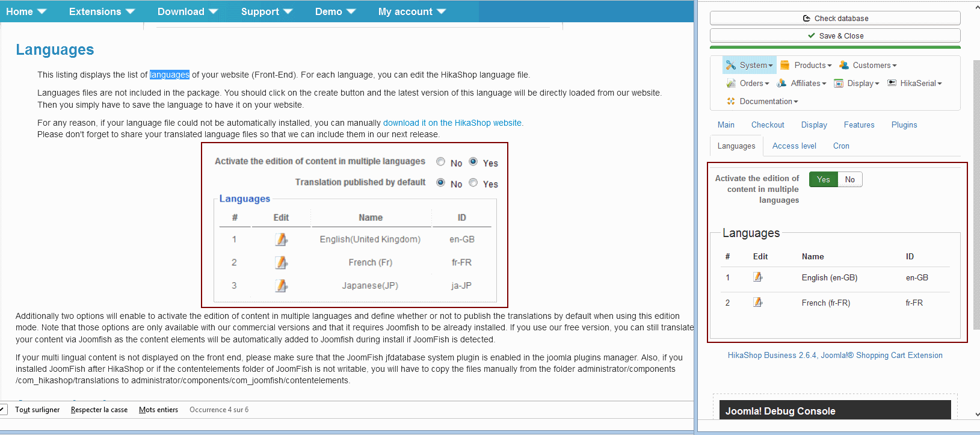Click the highlighted word languages

[x=170, y=75]
